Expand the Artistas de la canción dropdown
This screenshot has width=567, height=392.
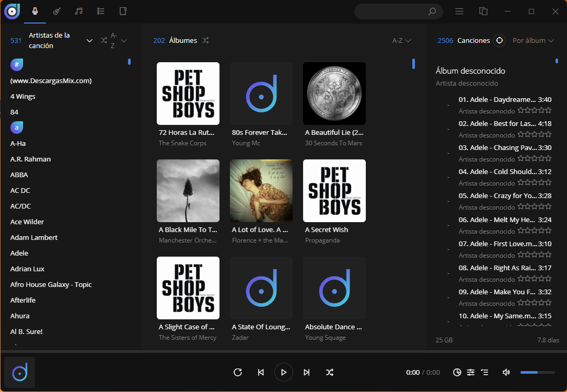pos(89,40)
